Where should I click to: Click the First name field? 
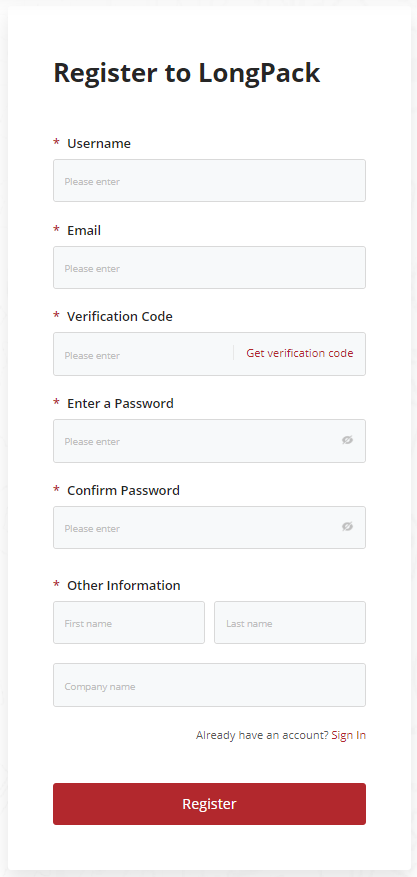(x=129, y=623)
